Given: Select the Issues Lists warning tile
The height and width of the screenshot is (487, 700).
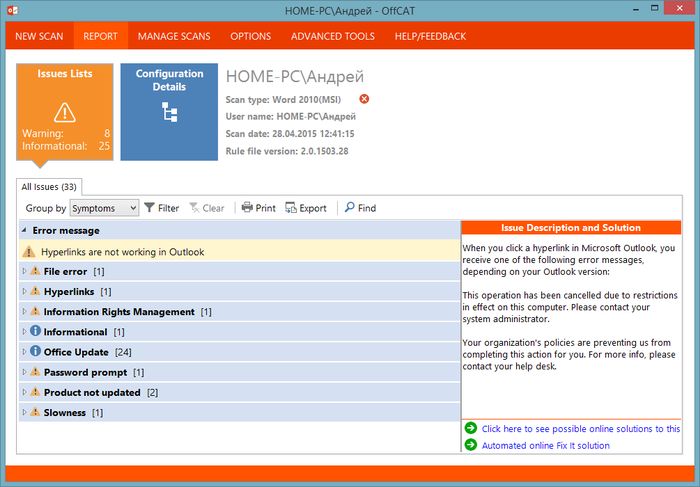Looking at the screenshot, I should coord(64,112).
